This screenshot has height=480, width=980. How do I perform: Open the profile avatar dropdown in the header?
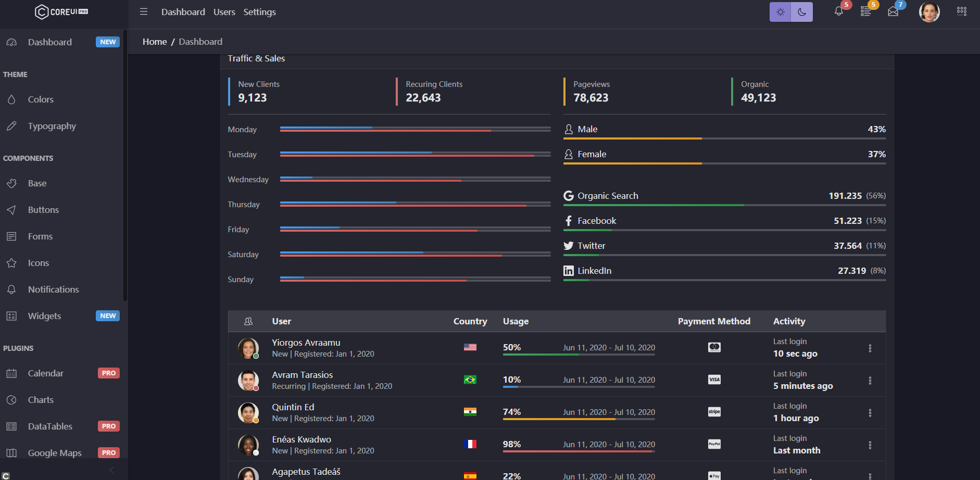[x=929, y=12]
